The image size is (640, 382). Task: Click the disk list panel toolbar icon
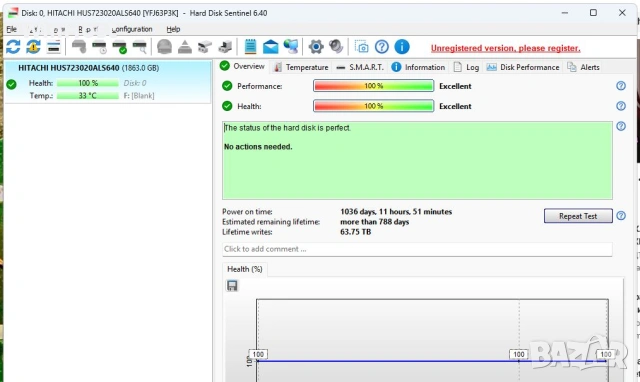(54, 47)
